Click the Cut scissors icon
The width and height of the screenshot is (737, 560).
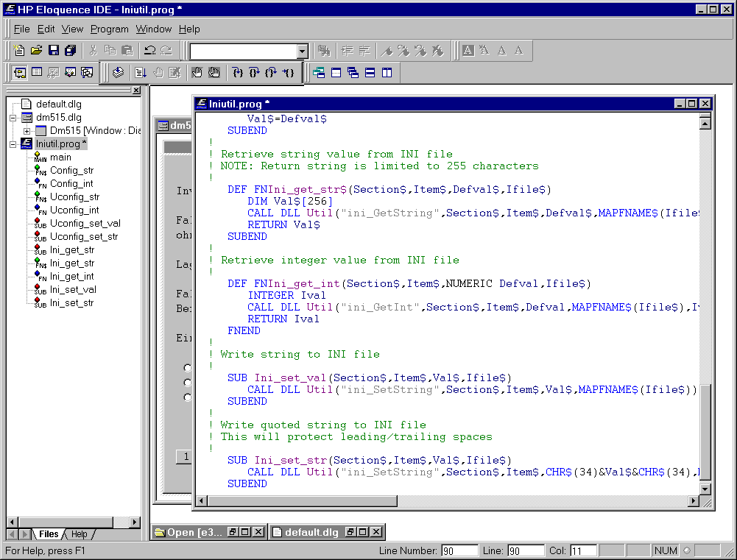click(93, 50)
